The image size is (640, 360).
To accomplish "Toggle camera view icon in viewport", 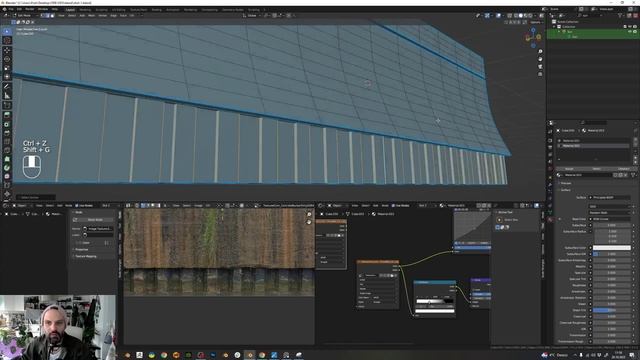I will pos(540,67).
